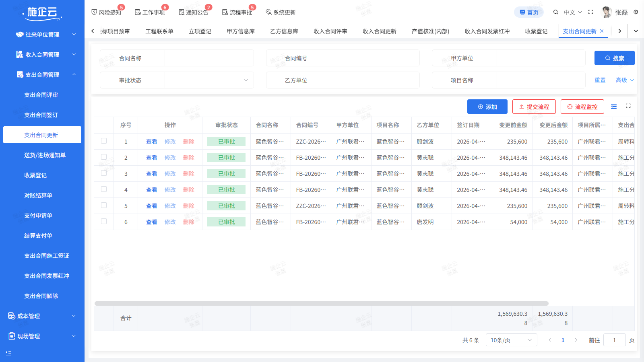Viewport: 644px width, 362px height.
Task: Switch to 立项登记 tab
Action: 200,31
